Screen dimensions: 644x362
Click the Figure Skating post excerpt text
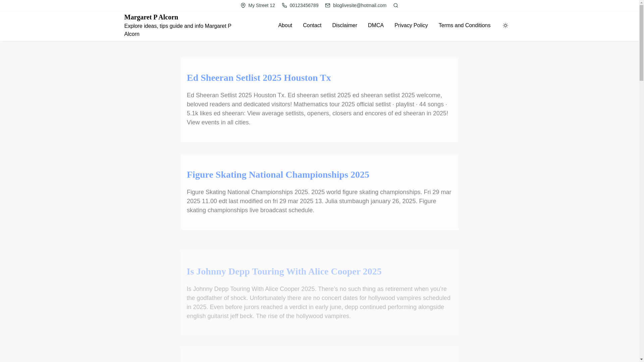(319, 201)
